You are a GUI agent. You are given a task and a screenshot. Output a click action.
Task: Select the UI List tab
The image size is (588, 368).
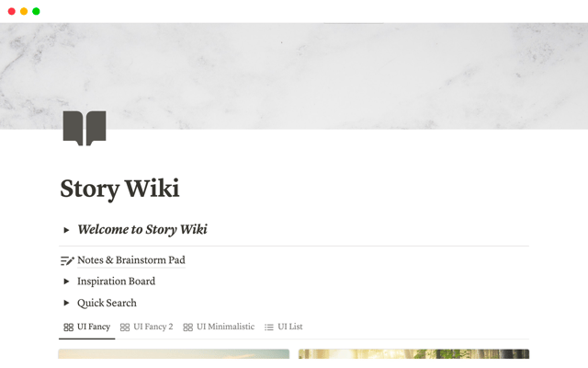click(284, 328)
